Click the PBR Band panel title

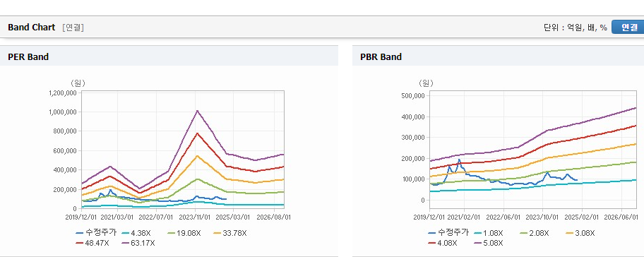pyautogui.click(x=381, y=57)
